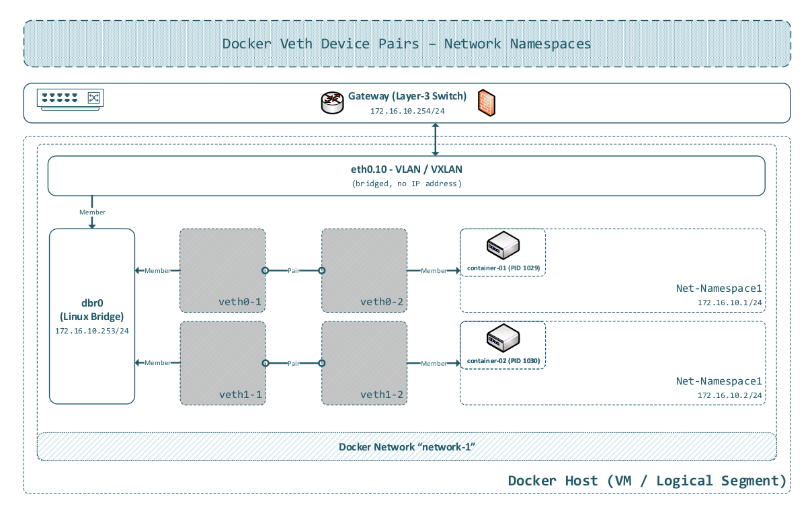The height and width of the screenshot is (515, 812).
Task: Click the eth0.10 VLAN / VXLAN bar
Action: [x=407, y=175]
